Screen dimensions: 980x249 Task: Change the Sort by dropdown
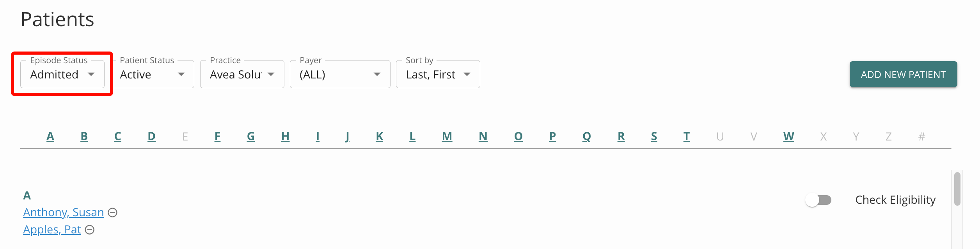[x=438, y=74]
